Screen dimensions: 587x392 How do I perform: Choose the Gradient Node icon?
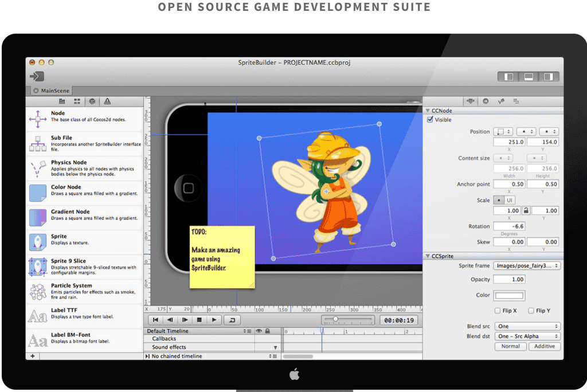pyautogui.click(x=38, y=218)
